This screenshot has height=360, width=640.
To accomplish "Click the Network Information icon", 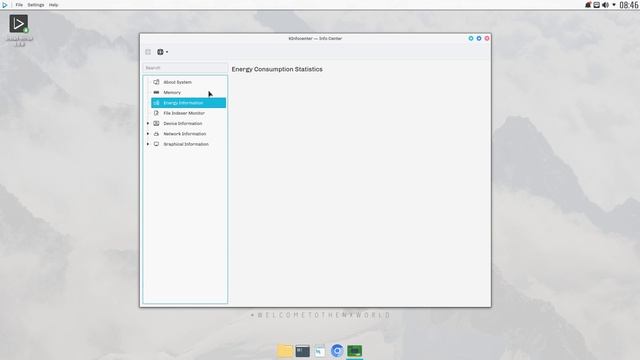I will [x=156, y=134].
